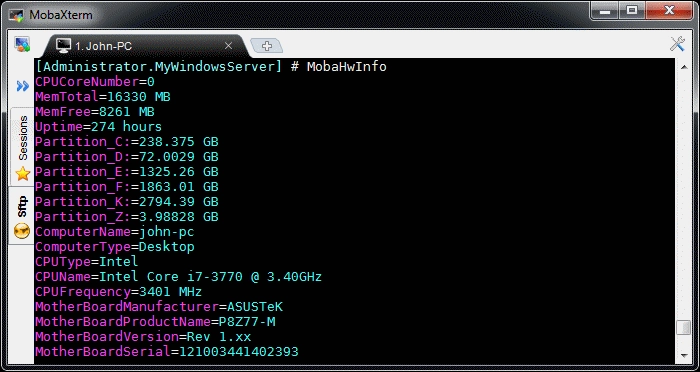Click the CPUFrequency=3401 MHz line
This screenshot has height=372, width=700.
[x=119, y=292]
